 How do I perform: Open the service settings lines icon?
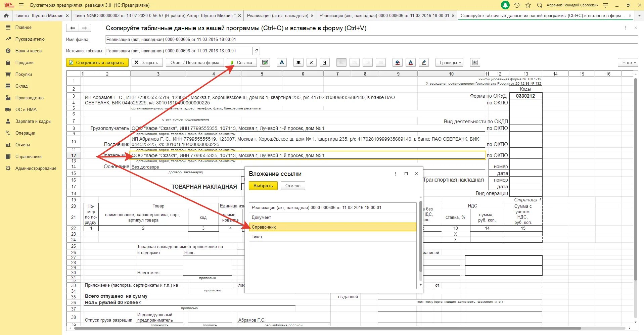[x=605, y=5]
